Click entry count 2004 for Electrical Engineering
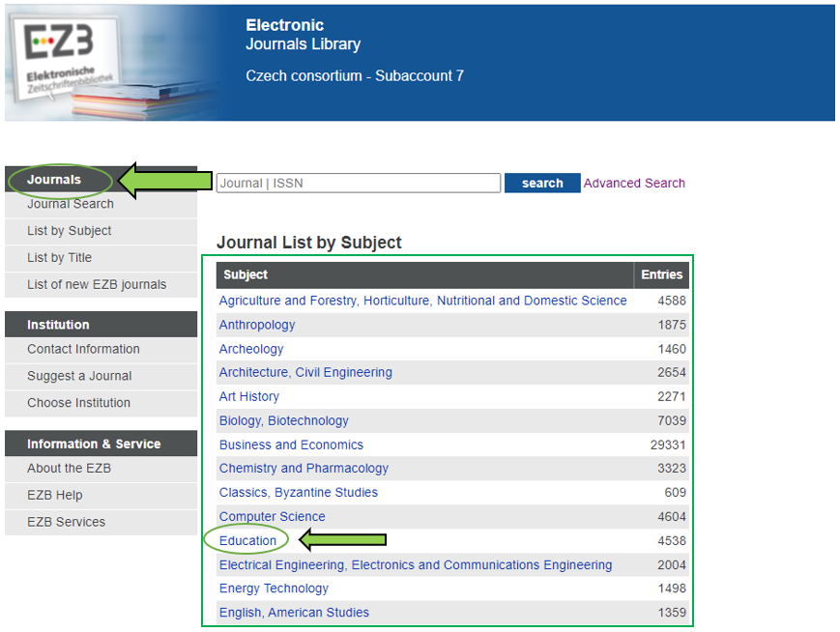840x632 pixels. tap(672, 564)
